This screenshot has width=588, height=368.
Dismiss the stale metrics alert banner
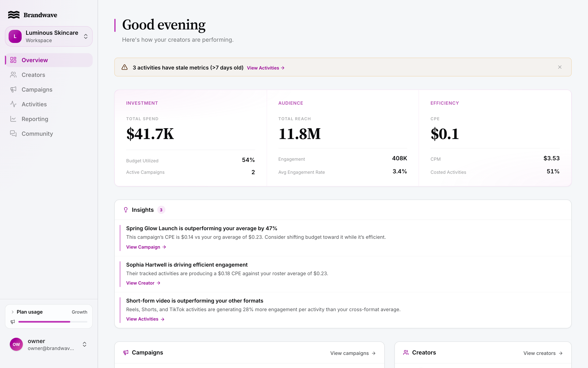pyautogui.click(x=560, y=67)
